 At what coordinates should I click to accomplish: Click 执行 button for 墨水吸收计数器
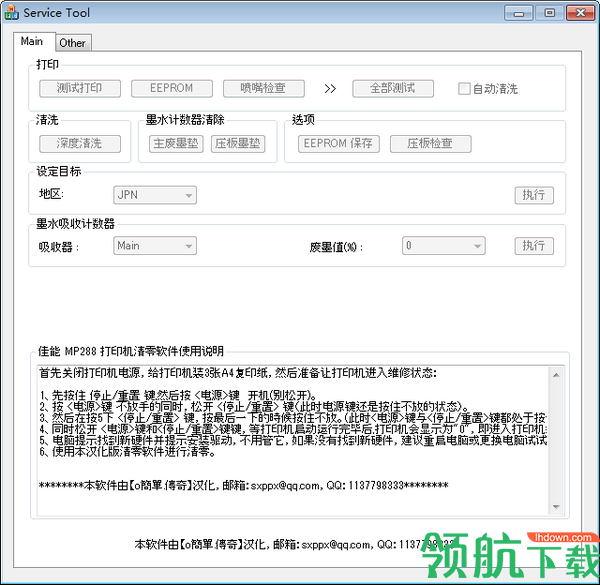(534, 246)
